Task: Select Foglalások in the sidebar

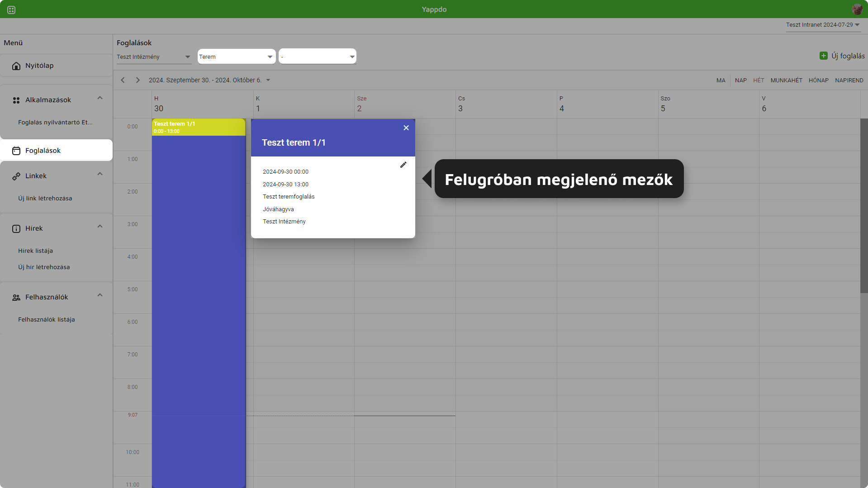Action: [x=56, y=151]
